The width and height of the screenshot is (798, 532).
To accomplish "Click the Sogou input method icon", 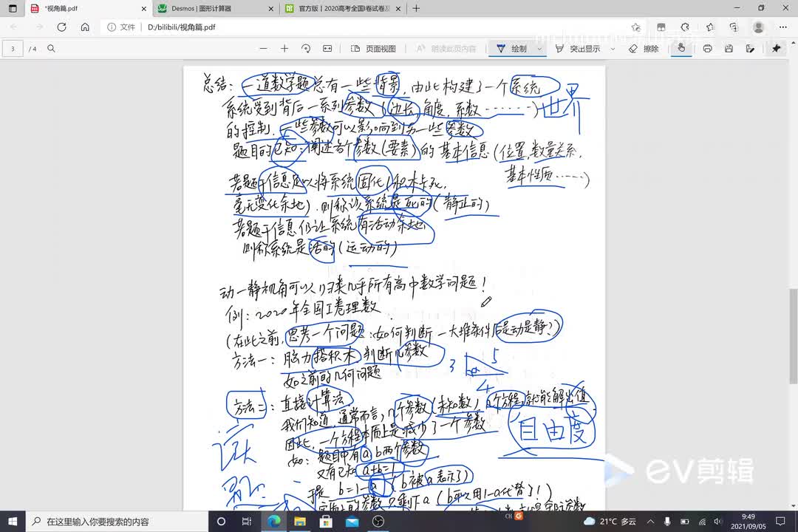I will coord(519,516).
